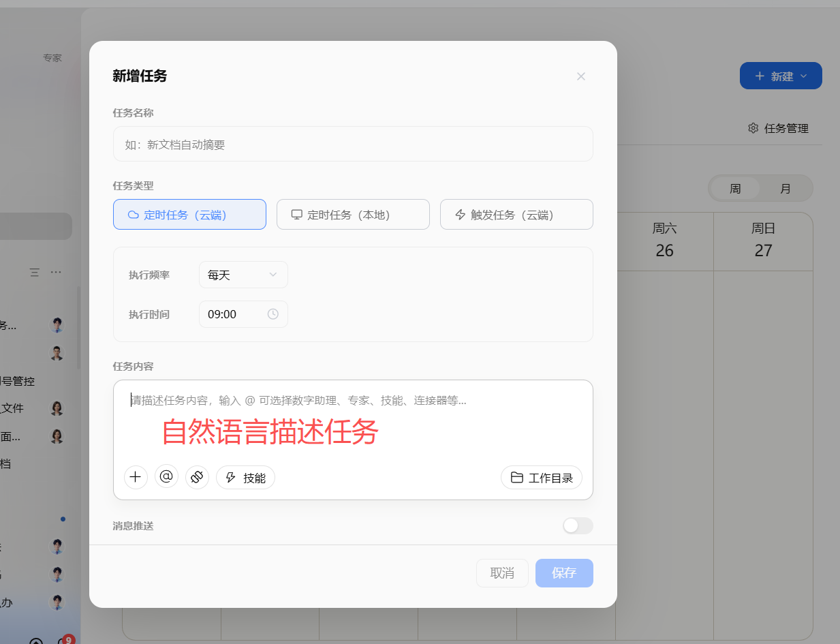The height and width of the screenshot is (644, 840).
Task: Toggle the 消息推送 switch
Action: click(578, 525)
